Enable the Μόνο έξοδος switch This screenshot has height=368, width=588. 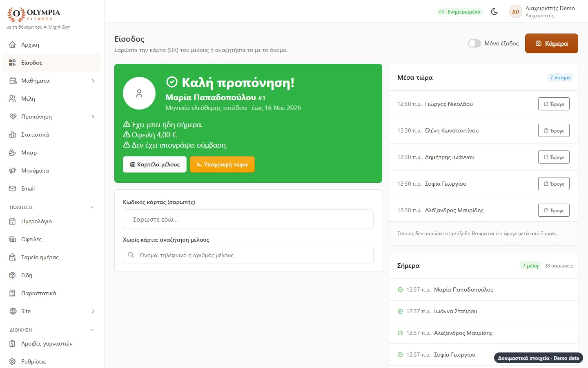(474, 43)
